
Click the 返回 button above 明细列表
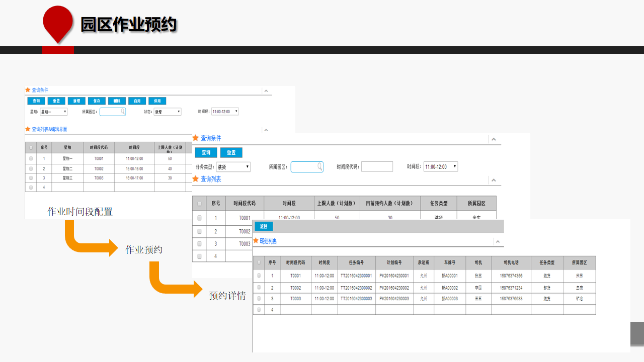click(264, 226)
